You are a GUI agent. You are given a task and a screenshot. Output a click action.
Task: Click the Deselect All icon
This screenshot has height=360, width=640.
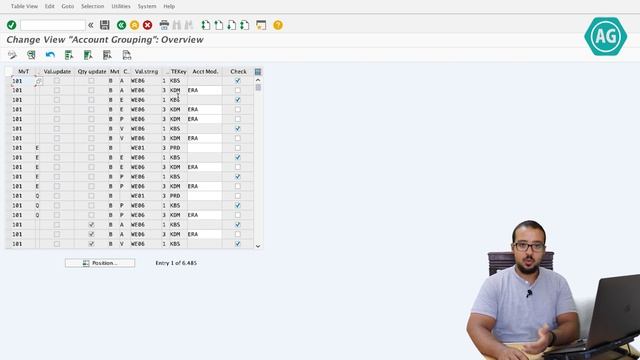pos(107,55)
